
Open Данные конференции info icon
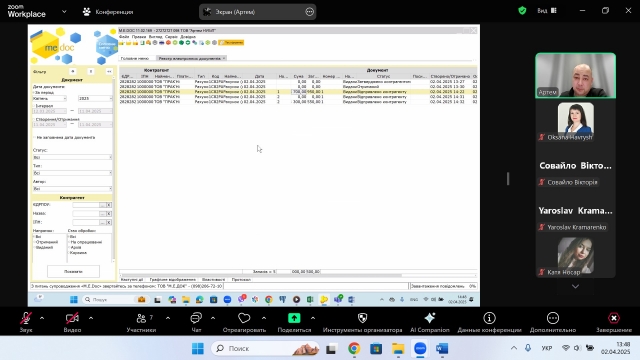point(489,318)
